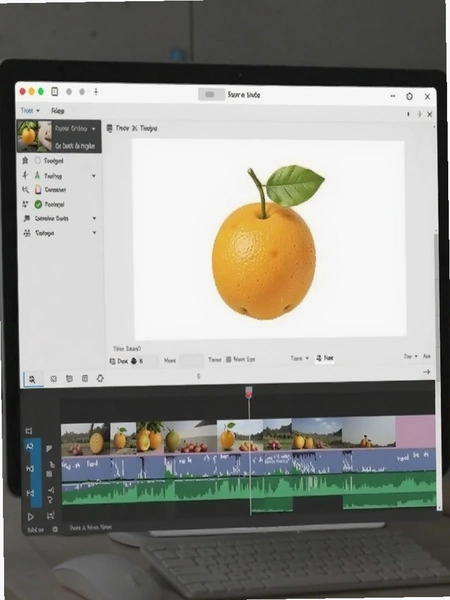Click the clipboard icon in the sidebar list

click(38, 189)
